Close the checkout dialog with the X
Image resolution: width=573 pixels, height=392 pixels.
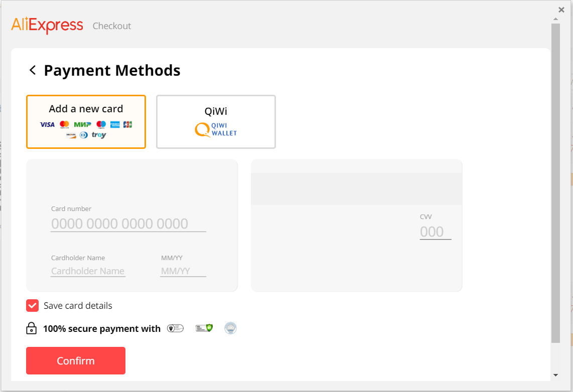[561, 10]
